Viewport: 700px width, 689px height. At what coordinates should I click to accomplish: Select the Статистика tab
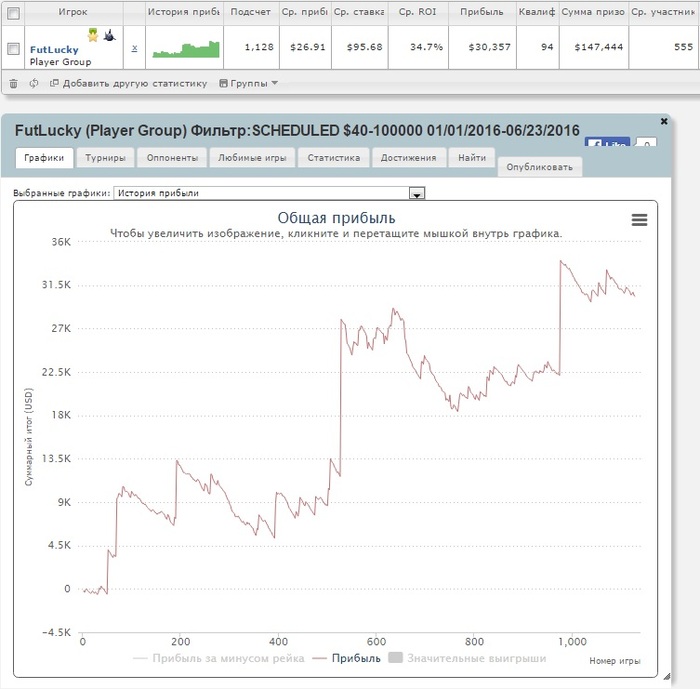coord(333,158)
